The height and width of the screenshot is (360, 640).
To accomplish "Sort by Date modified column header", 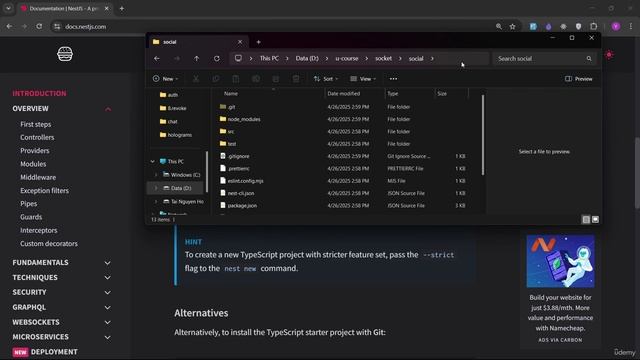I will tap(344, 93).
